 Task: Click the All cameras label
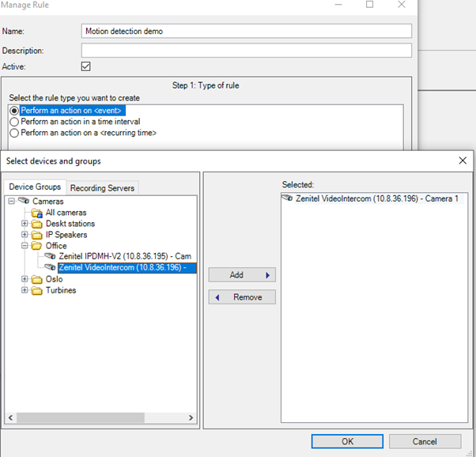coord(66,213)
